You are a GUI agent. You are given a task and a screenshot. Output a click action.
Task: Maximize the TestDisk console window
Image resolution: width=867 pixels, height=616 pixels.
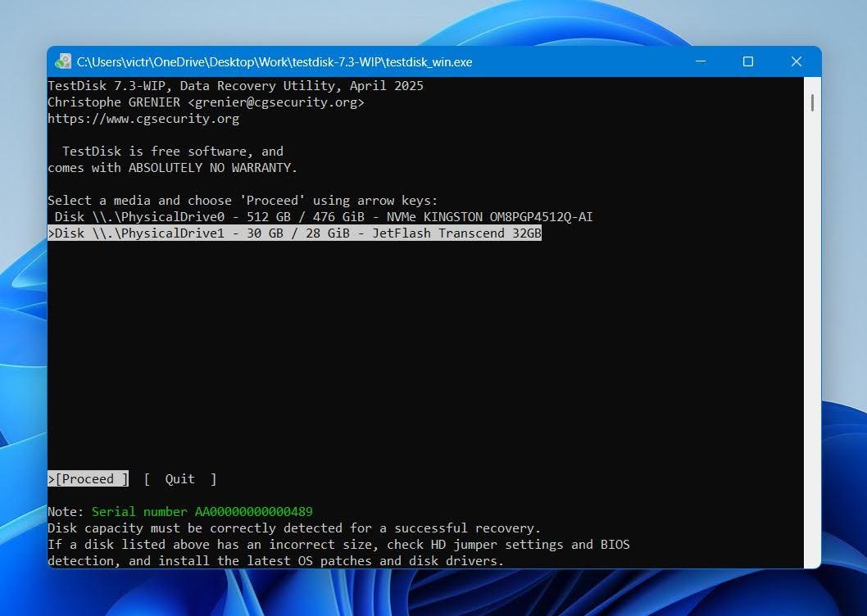748,61
